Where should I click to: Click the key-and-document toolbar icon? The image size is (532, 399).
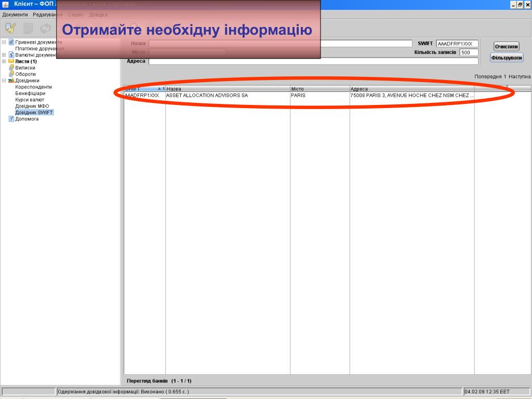tap(10, 28)
